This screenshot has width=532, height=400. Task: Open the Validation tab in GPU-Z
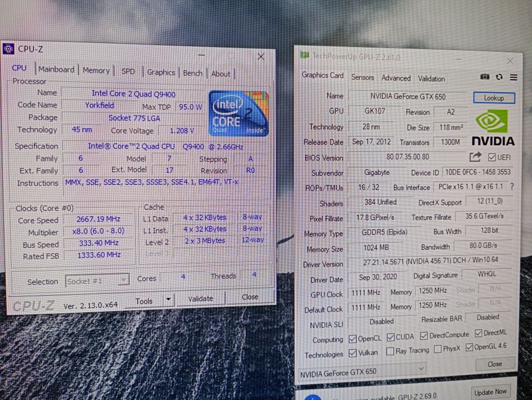pos(431,78)
